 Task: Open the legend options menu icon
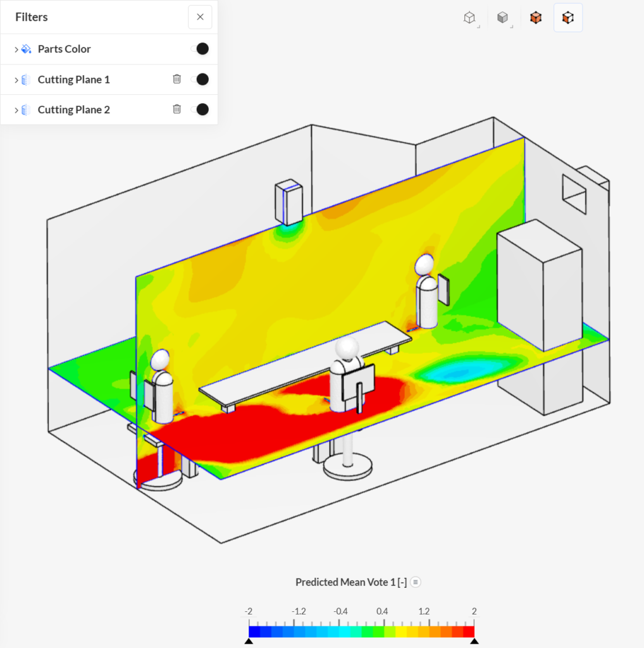point(416,582)
